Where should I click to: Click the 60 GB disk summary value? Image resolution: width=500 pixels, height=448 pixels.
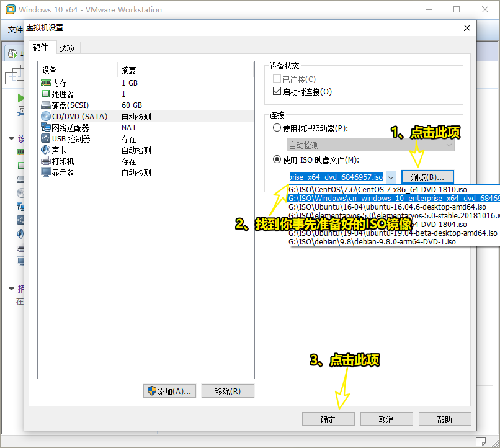[x=132, y=105]
